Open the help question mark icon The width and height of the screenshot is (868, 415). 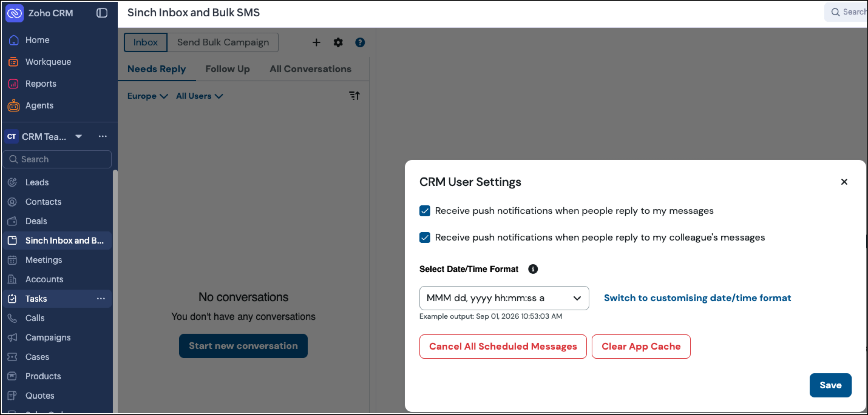[x=360, y=42]
